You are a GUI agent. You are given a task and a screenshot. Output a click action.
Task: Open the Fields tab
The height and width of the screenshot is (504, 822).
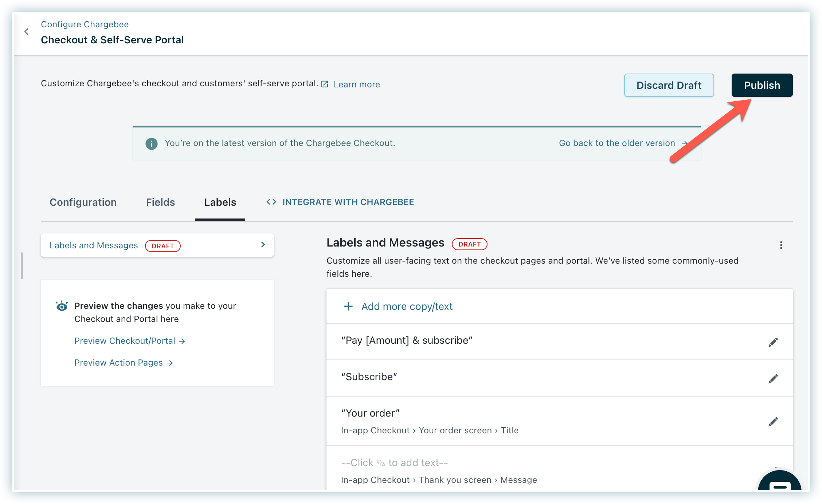click(160, 202)
